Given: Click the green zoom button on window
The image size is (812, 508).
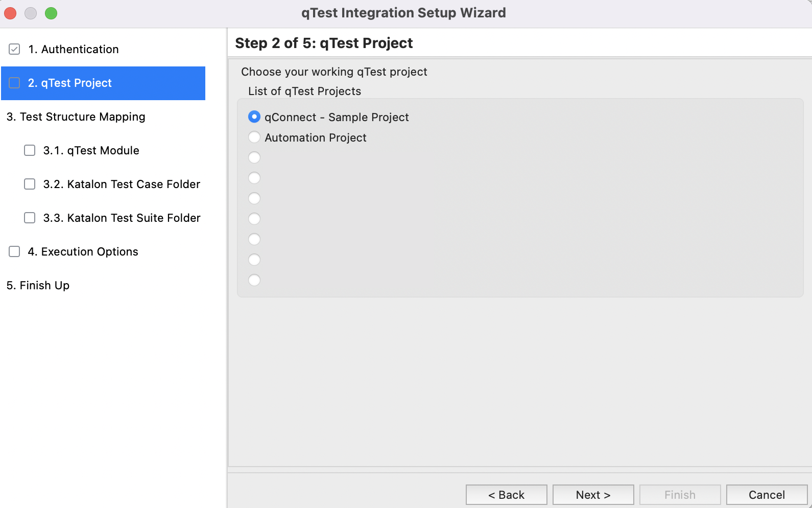Looking at the screenshot, I should click(51, 13).
